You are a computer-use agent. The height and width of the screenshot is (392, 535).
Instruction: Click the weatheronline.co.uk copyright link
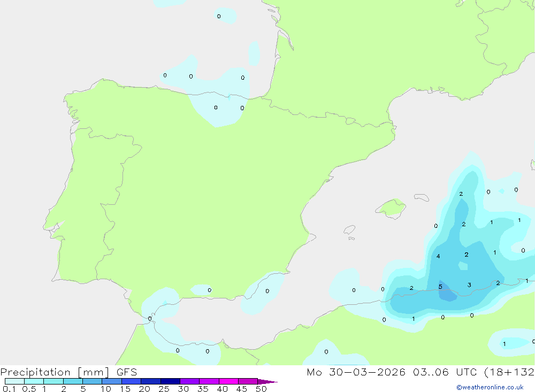[490, 387]
